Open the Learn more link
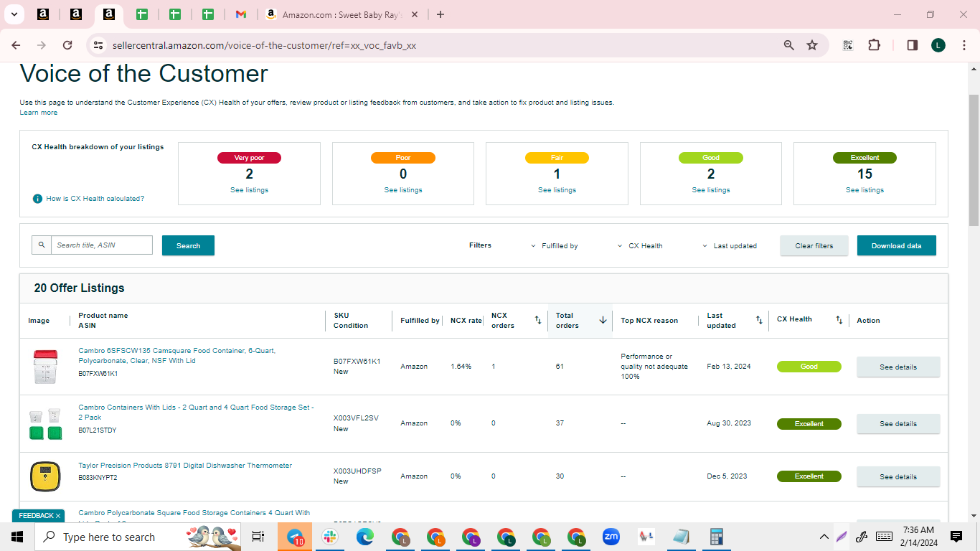 click(x=39, y=113)
